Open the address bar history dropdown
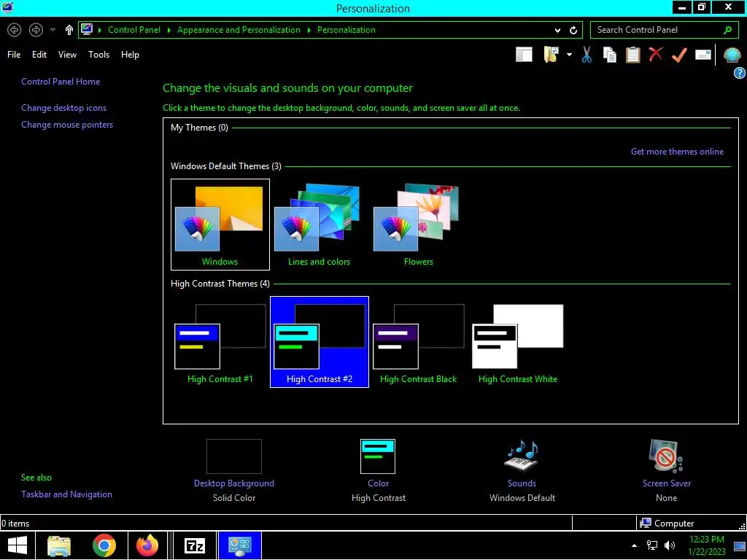Image resolution: width=747 pixels, height=560 pixels. coord(557,30)
